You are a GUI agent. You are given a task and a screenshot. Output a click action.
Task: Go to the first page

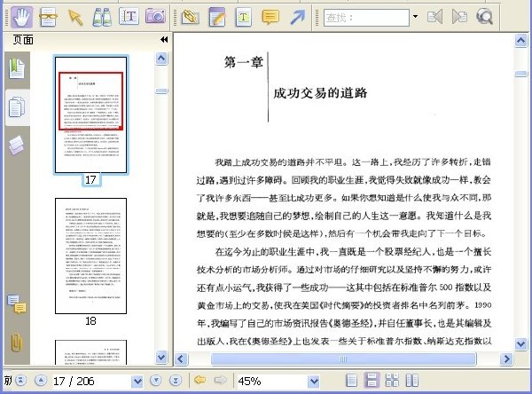coord(21,381)
